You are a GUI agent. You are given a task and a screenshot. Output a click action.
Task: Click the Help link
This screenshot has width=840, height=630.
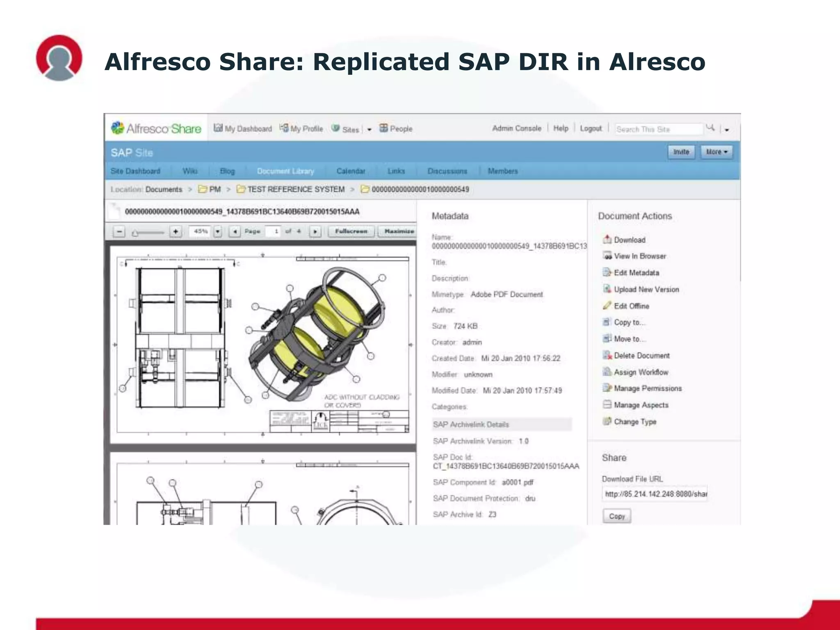point(561,128)
